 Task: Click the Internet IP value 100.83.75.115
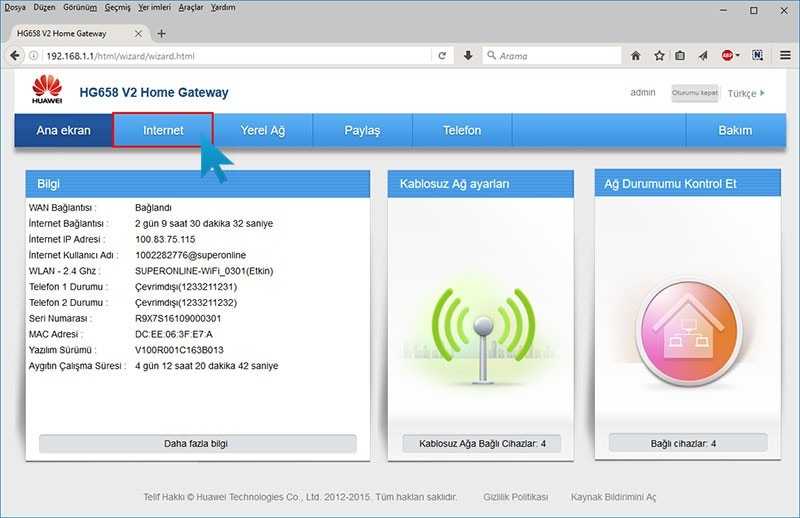point(165,239)
